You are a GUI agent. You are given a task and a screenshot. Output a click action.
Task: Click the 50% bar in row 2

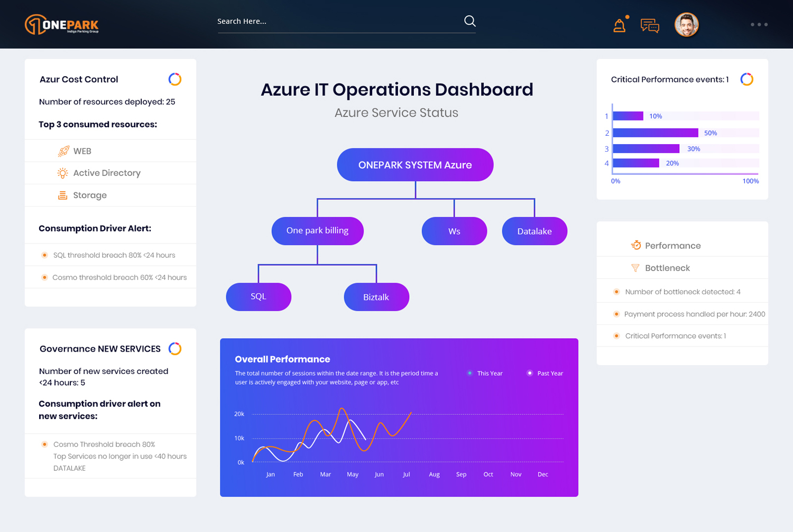(x=656, y=133)
